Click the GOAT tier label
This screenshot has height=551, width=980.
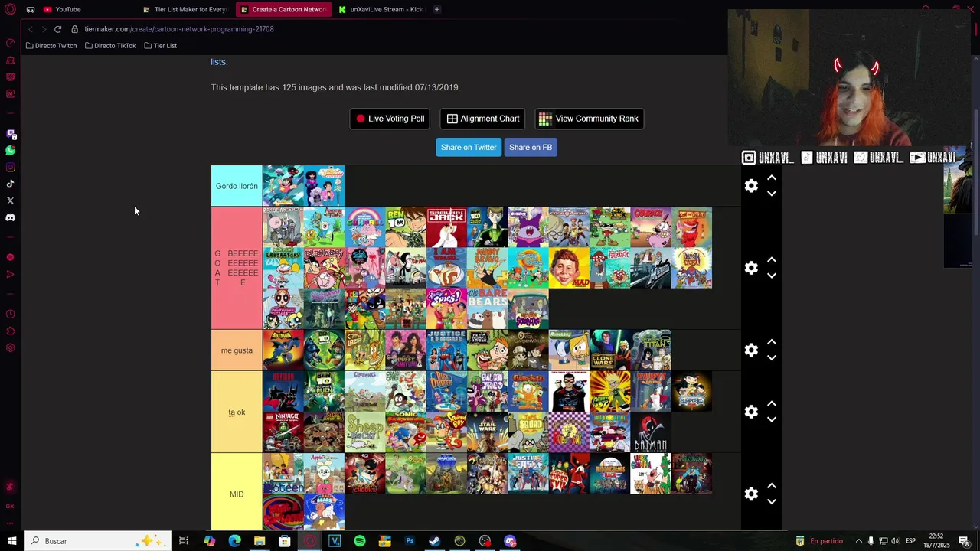point(237,268)
